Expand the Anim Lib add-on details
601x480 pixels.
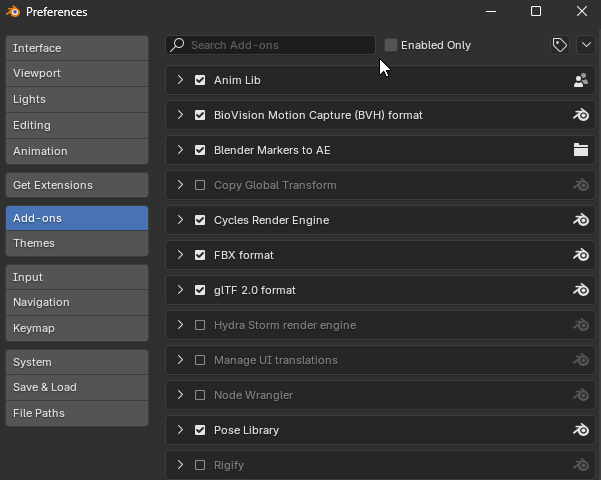(x=180, y=80)
